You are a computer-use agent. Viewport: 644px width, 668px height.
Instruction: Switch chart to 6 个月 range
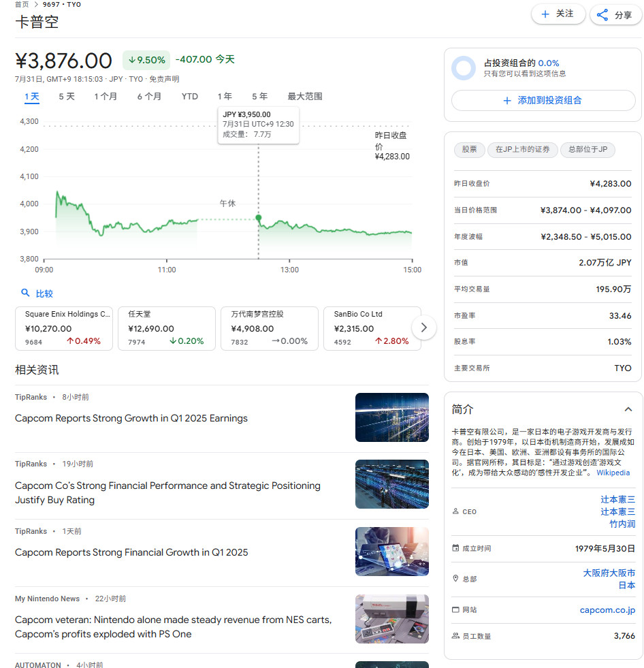pos(149,97)
